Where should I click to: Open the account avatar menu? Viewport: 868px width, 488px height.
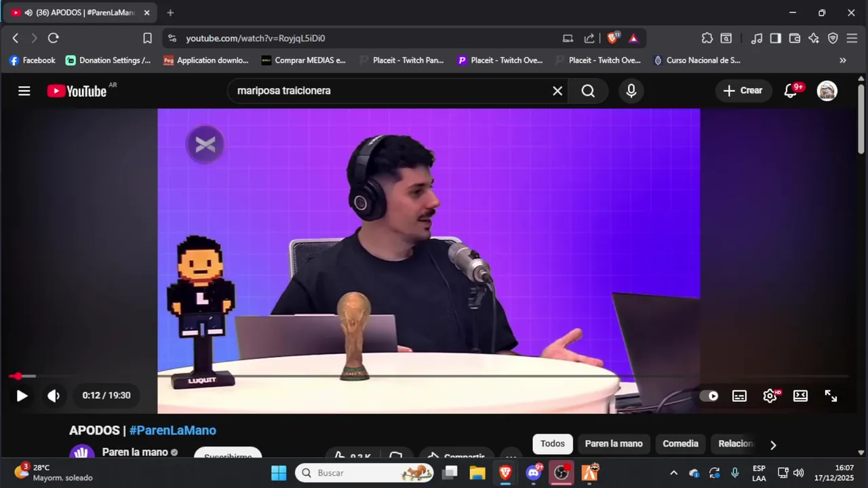(827, 91)
